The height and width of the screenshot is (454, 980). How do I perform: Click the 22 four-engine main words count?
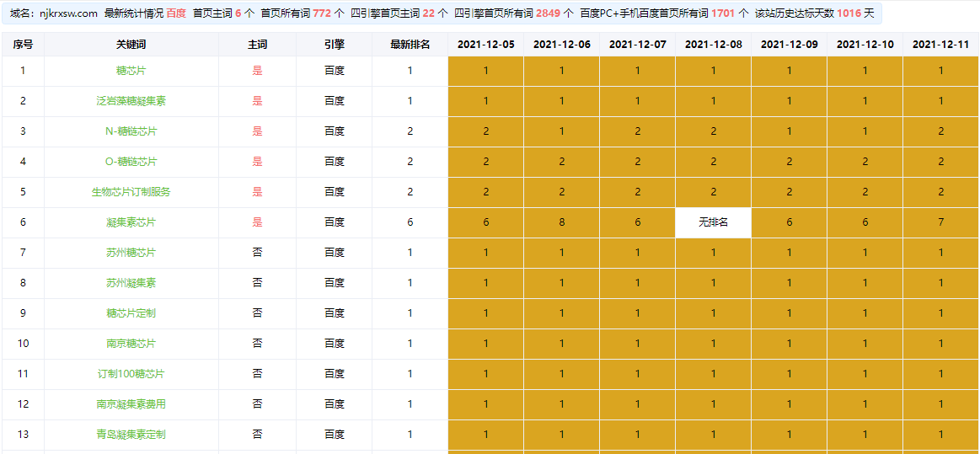[x=428, y=13]
